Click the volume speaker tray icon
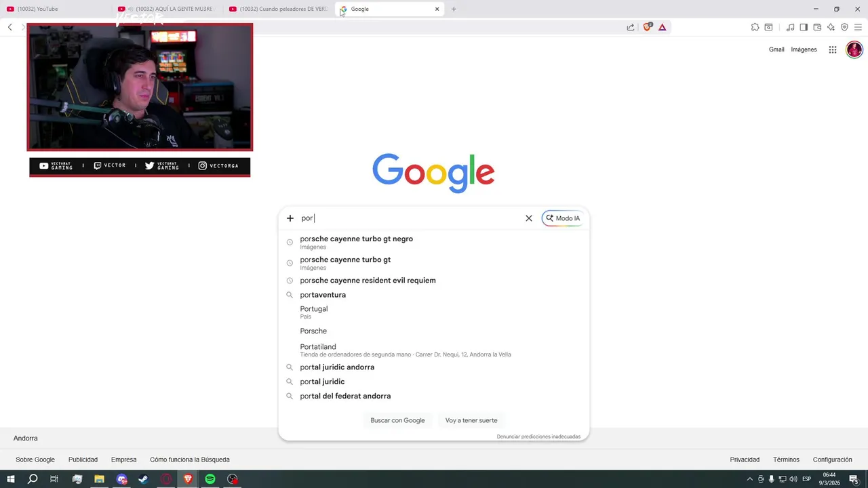This screenshot has width=868, height=488. (793, 479)
